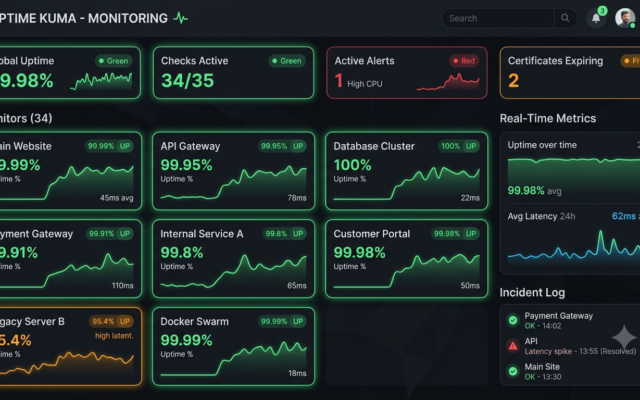Open the user profile avatar
Screen dimensions: 640x400
point(625,18)
